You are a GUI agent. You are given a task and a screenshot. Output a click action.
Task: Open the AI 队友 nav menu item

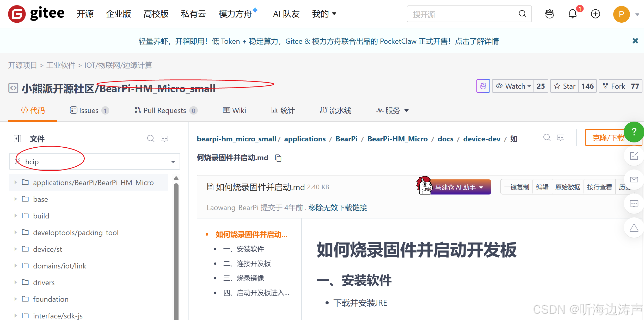point(286,14)
